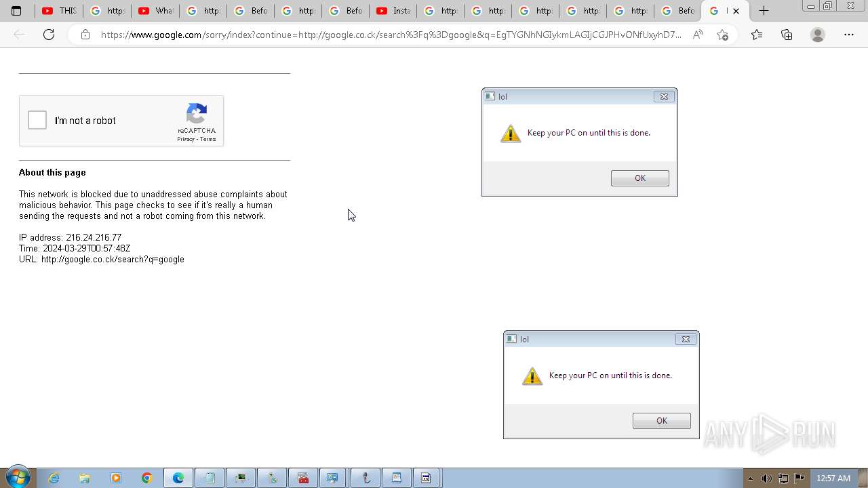Launch Internet Explorer from taskbar
The image size is (868, 488).
54,478
